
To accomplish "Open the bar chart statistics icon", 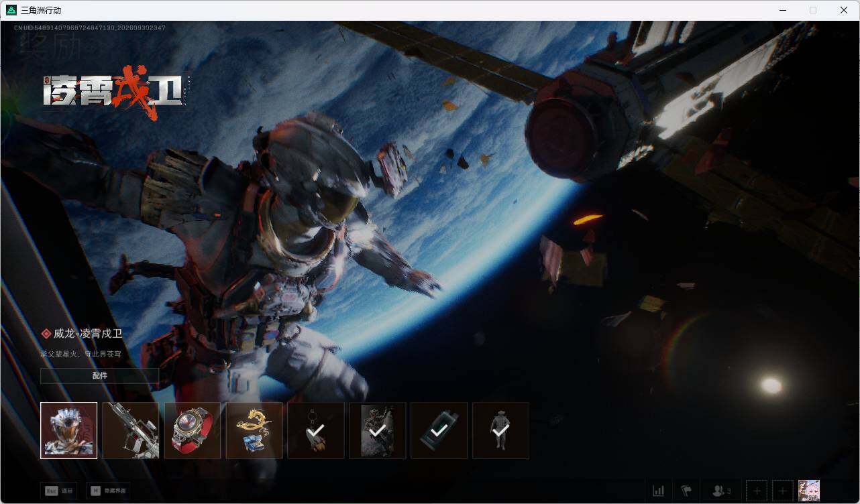I will click(x=658, y=491).
